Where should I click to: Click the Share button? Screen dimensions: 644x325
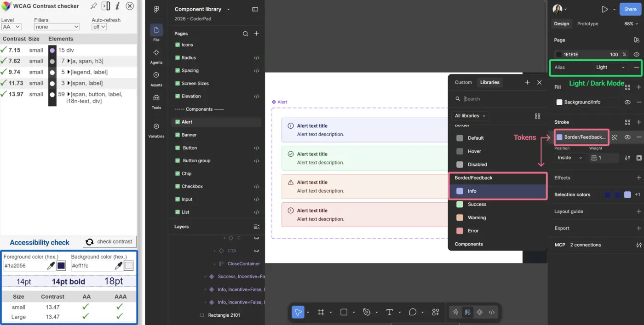point(630,9)
